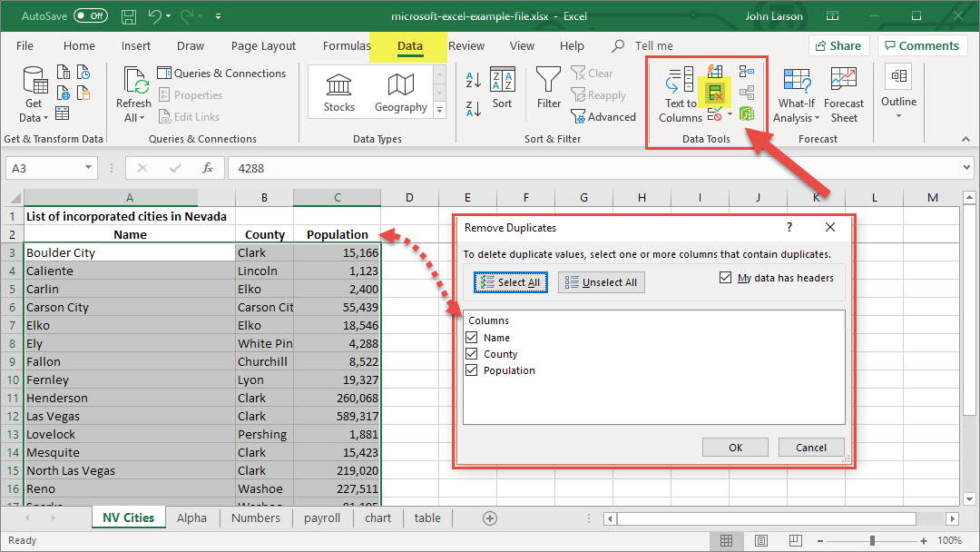Uncheck My data has headers

tap(726, 278)
